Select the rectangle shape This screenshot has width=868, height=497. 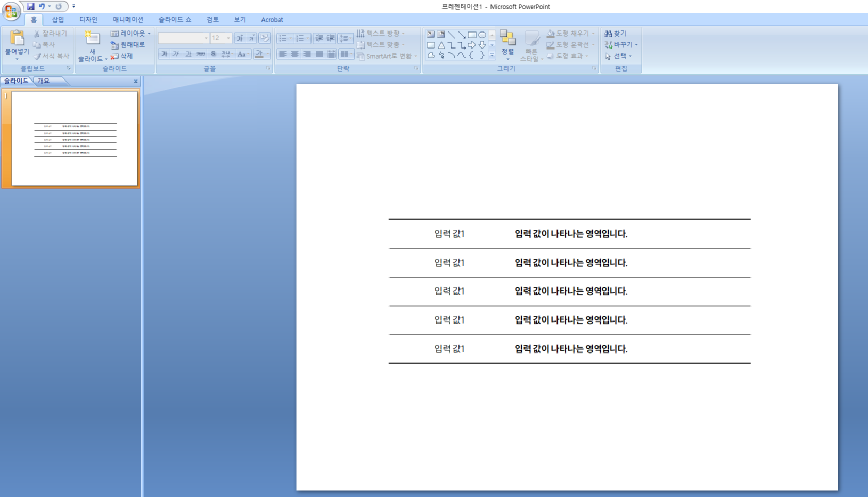pos(472,35)
